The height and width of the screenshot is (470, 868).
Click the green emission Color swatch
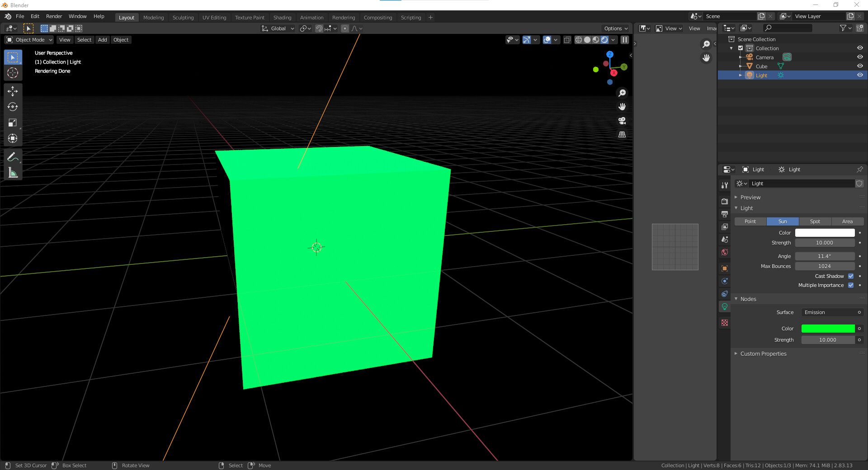pyautogui.click(x=828, y=329)
